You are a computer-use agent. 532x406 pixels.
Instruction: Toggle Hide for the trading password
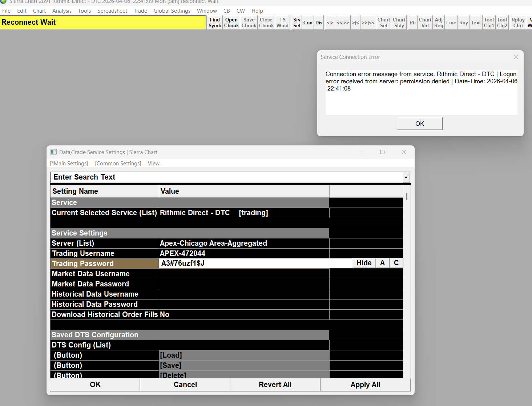point(364,263)
